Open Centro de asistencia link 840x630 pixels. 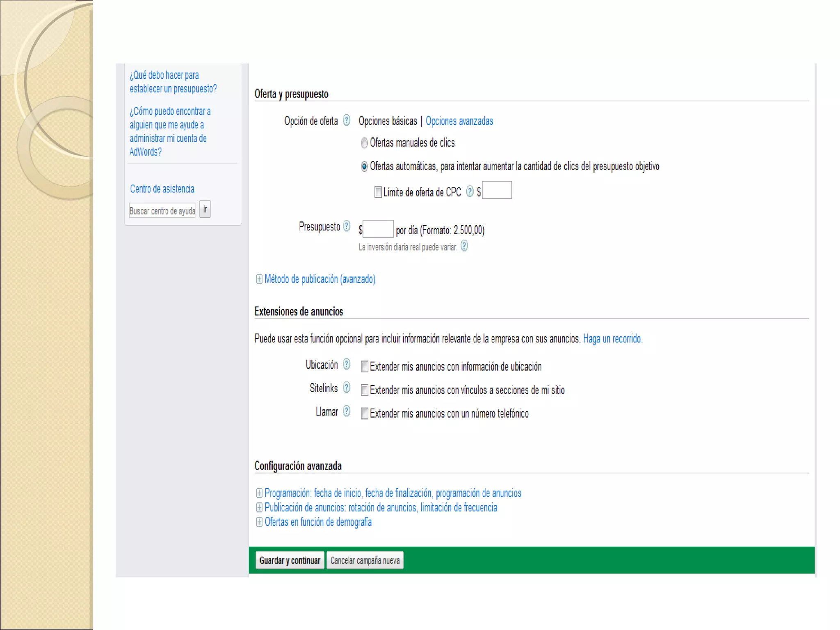(162, 189)
